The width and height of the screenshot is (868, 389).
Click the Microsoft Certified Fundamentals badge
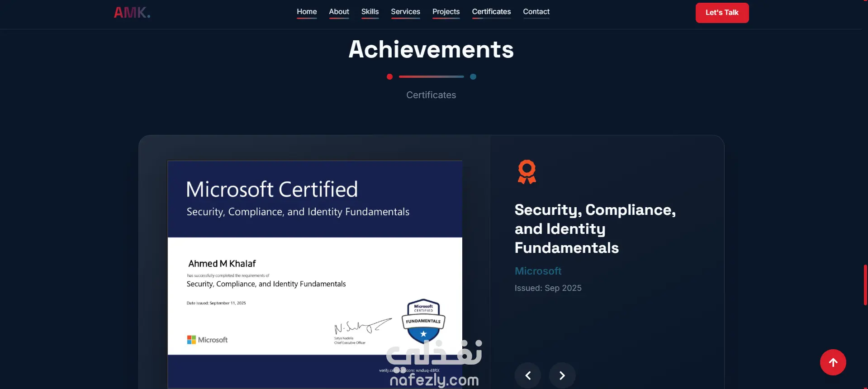click(423, 321)
